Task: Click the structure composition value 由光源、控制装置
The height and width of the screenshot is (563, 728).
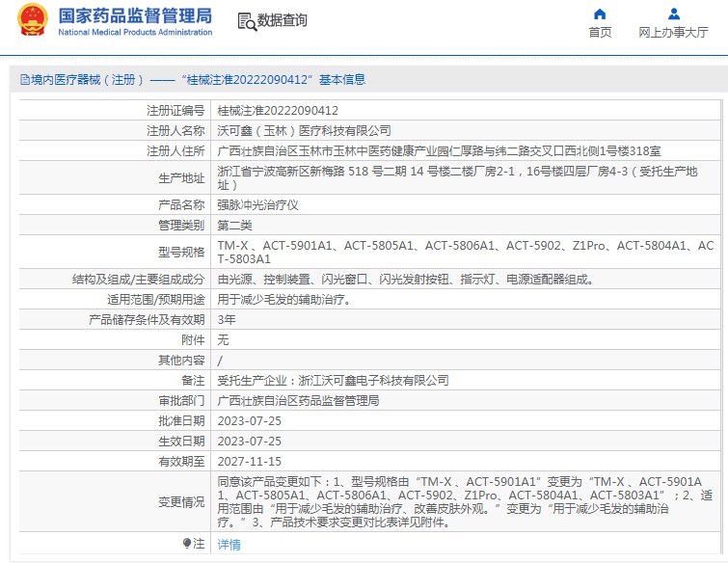Action: pos(405,279)
